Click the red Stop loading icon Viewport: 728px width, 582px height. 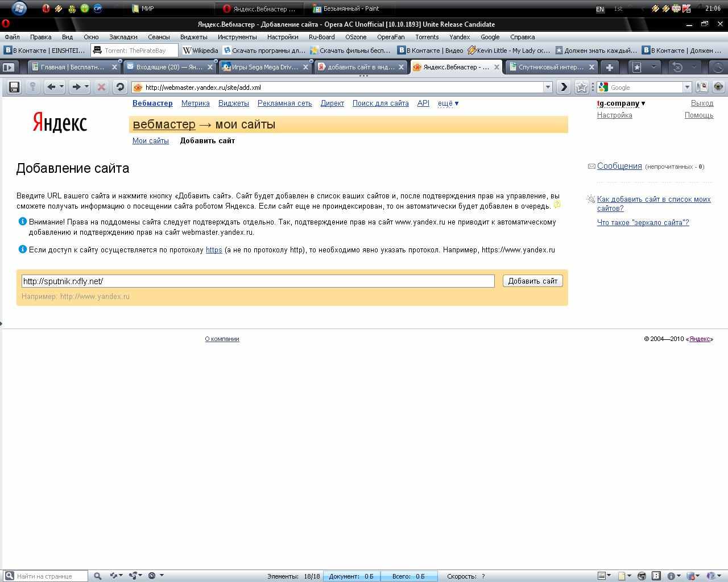point(101,87)
